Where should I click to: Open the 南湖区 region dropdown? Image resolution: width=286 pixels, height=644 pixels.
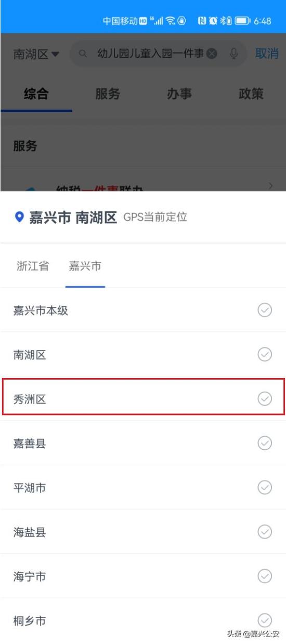point(36,54)
